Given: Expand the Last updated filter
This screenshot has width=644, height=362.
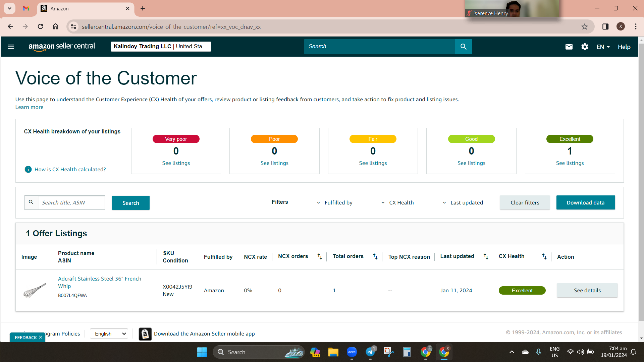Looking at the screenshot, I should (463, 202).
